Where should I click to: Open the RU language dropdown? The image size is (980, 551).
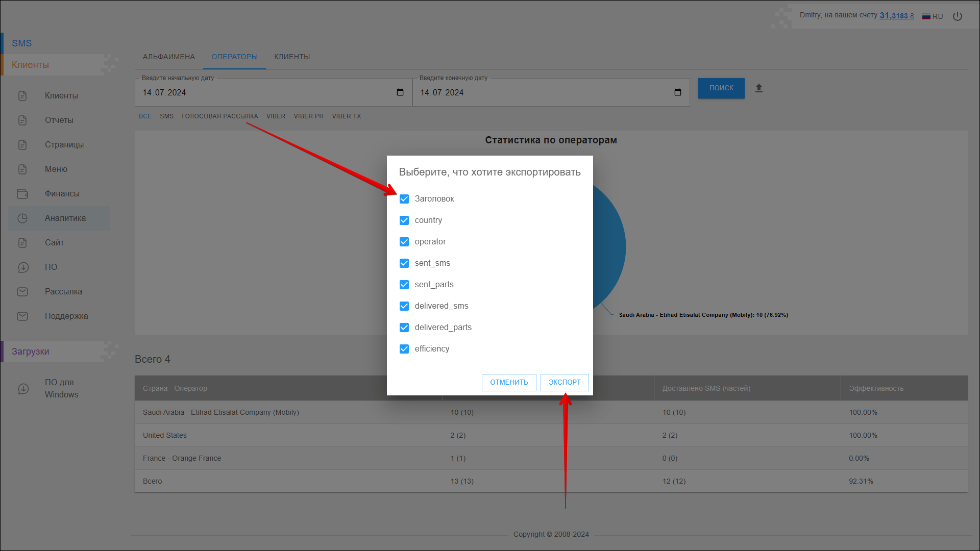tap(938, 16)
